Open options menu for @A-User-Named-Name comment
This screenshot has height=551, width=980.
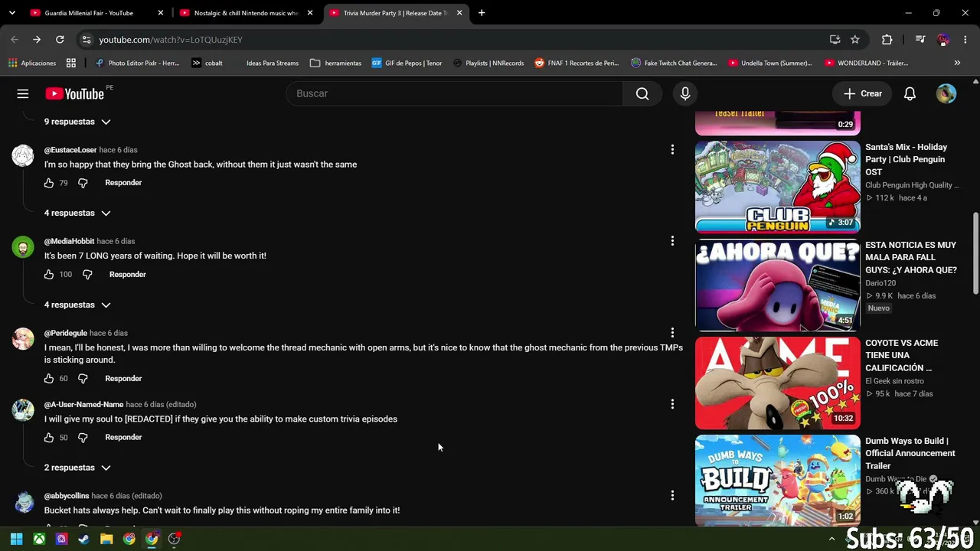(672, 404)
